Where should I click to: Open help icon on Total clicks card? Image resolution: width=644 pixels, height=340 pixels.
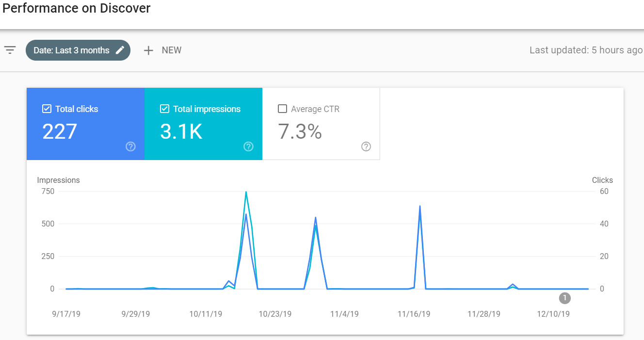[130, 146]
